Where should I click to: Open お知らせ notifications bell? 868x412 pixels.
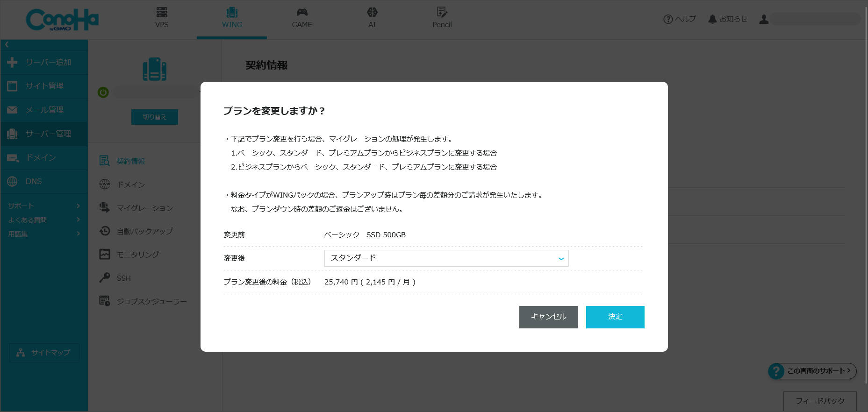pyautogui.click(x=727, y=19)
